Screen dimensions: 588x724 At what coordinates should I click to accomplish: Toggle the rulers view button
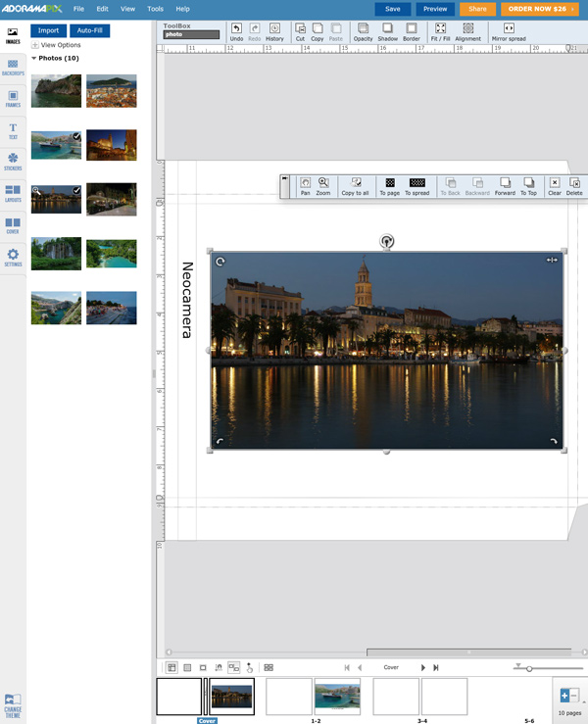(171, 667)
